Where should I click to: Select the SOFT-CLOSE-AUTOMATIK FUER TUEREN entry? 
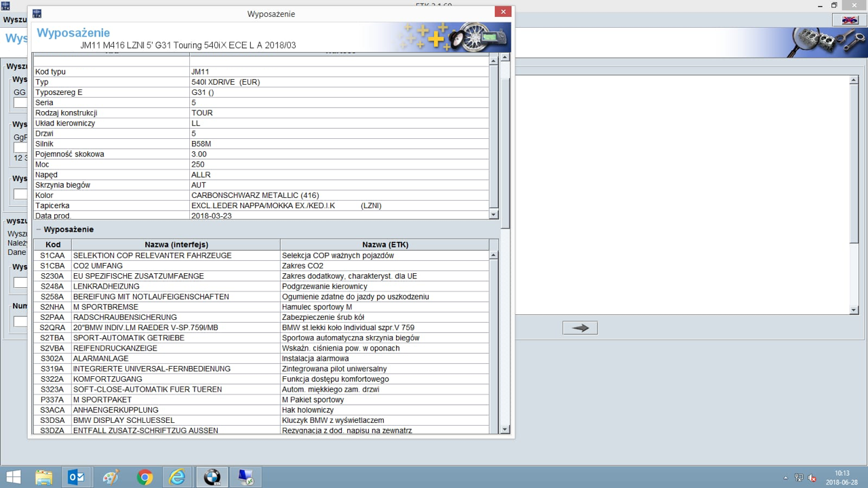coord(147,390)
